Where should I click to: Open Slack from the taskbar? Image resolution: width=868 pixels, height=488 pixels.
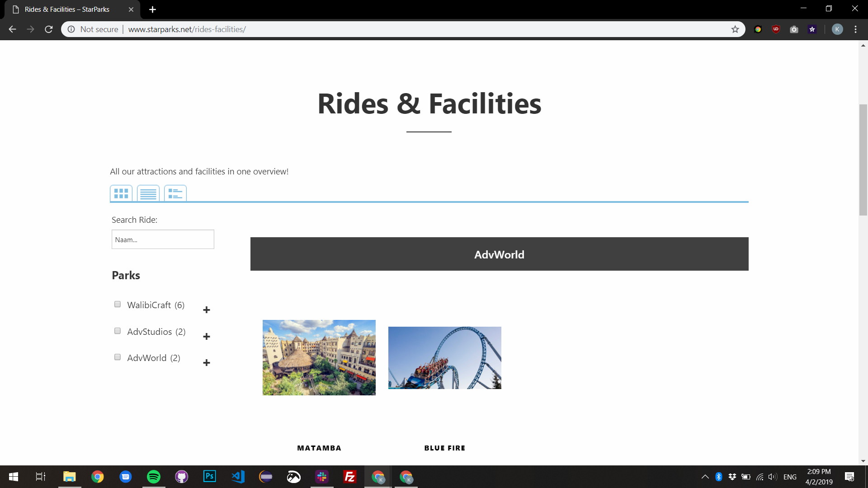pyautogui.click(x=322, y=477)
